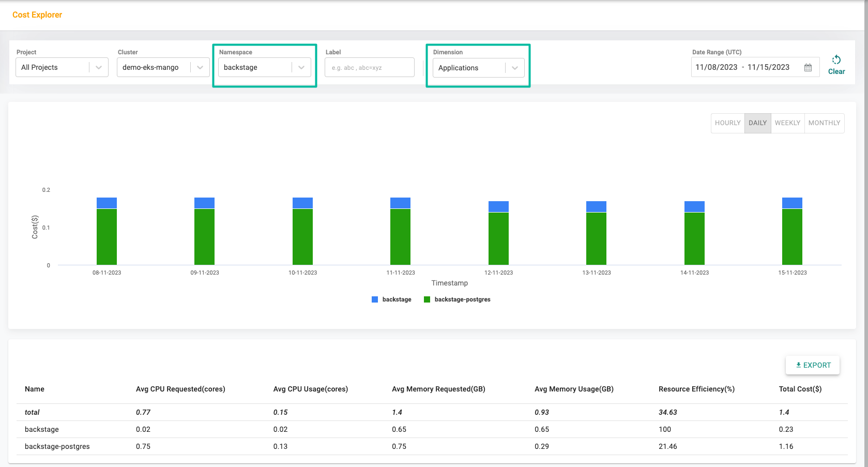Select the backstage row in table
Viewport: 868px width, 467px height.
click(x=432, y=429)
